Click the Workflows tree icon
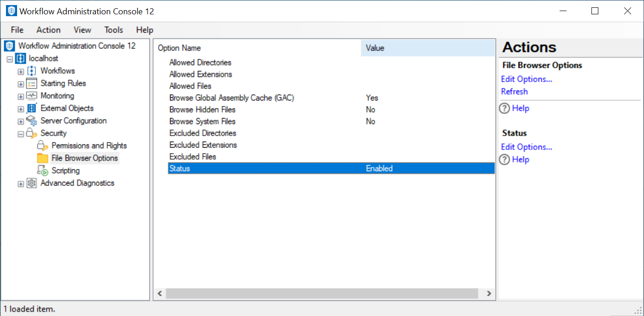The image size is (644, 316). coord(31,71)
